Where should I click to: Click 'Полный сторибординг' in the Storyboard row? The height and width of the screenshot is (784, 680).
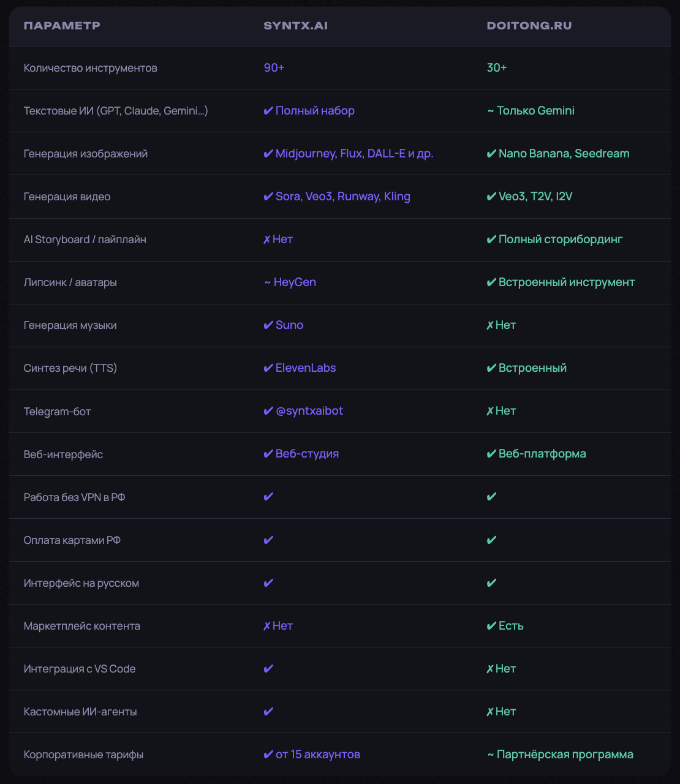coord(560,239)
